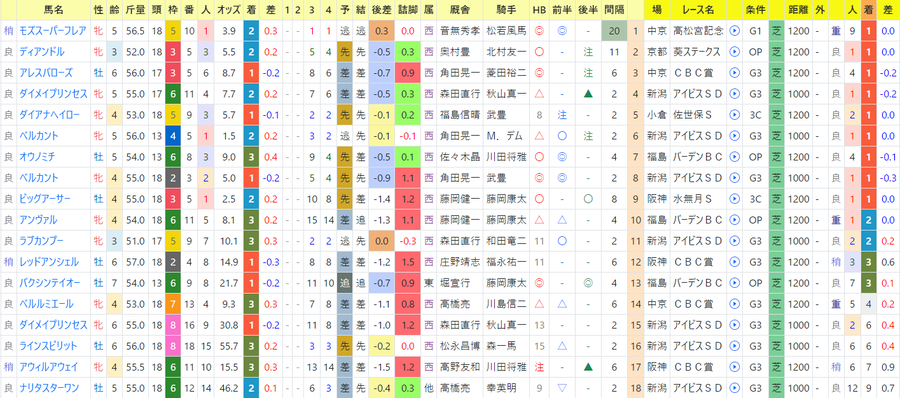Play video for row 17 CBC賞
The height and width of the screenshot is (398, 900).
734,367
